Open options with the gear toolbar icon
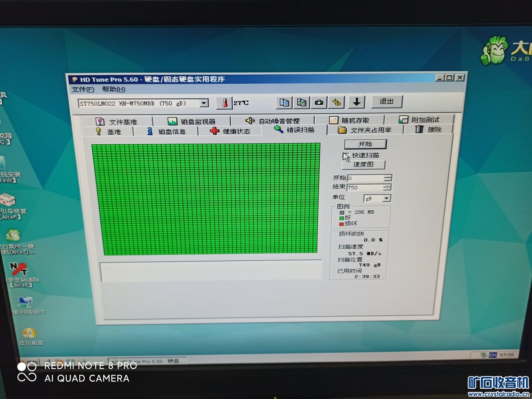The height and width of the screenshot is (399, 532). tap(337, 102)
